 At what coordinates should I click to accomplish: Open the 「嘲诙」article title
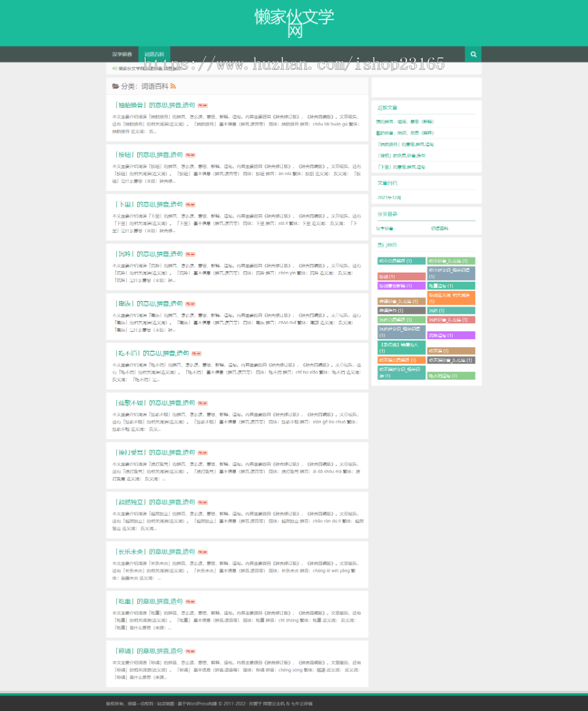[x=148, y=304]
